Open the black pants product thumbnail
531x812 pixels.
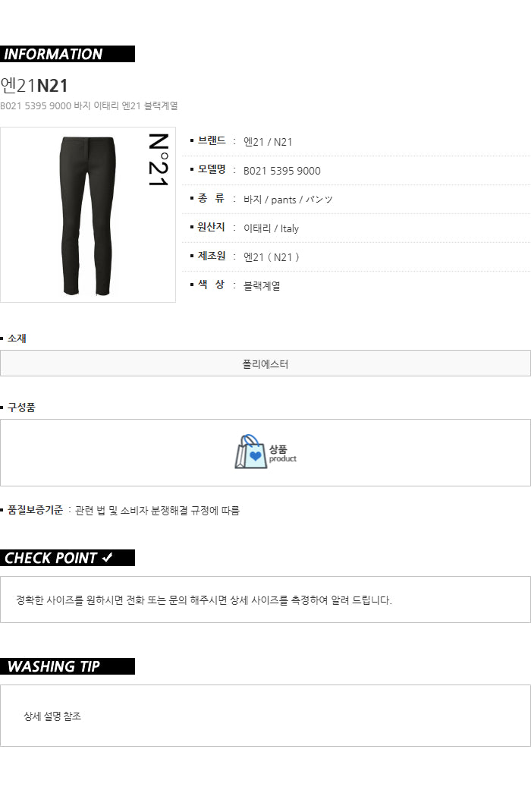[87, 216]
